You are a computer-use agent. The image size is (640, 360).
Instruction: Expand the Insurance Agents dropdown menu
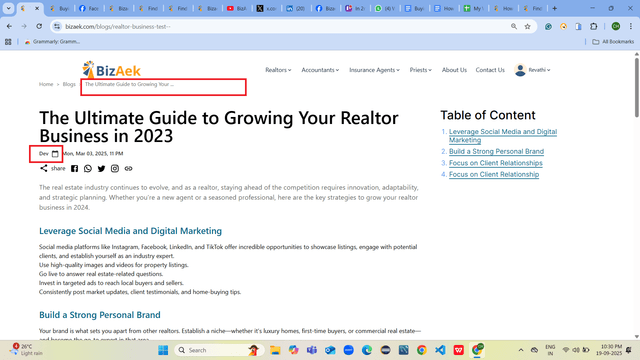point(374,70)
